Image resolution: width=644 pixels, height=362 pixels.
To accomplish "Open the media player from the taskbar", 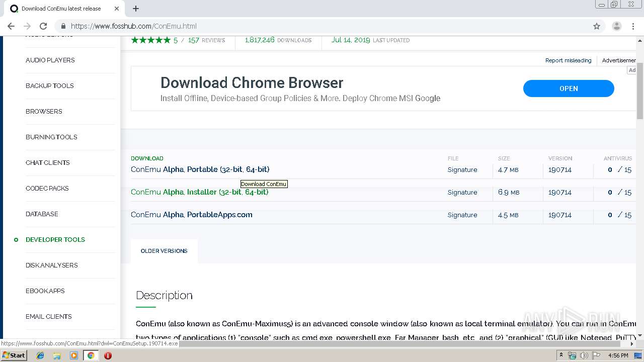I will point(74,355).
